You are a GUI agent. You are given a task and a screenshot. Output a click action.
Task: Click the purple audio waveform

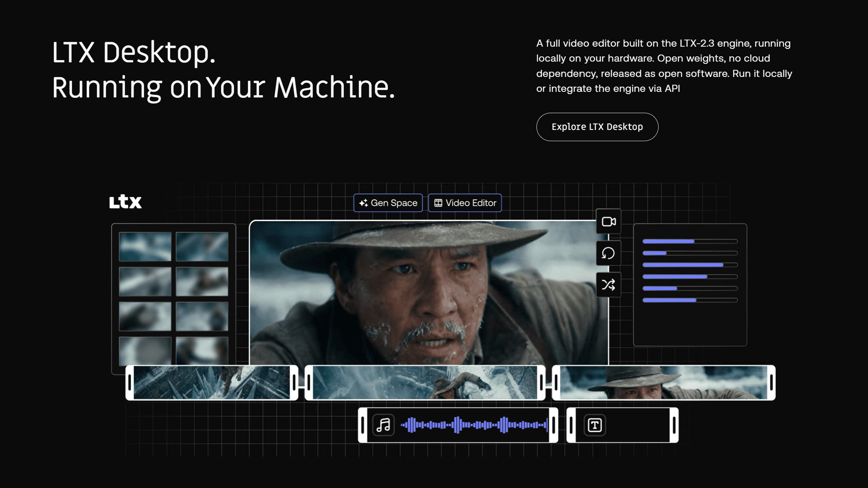(474, 425)
